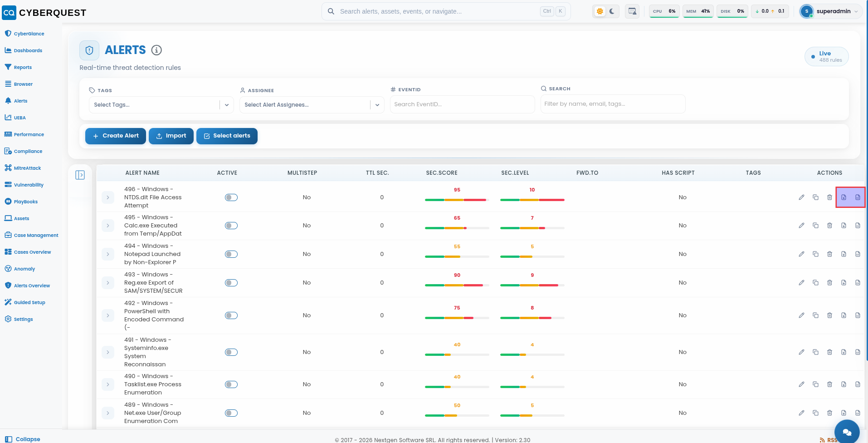Screen dimensions: 868x443
Task: Delete alert 493 Reg.exe Export rule
Action: pyautogui.click(x=830, y=283)
